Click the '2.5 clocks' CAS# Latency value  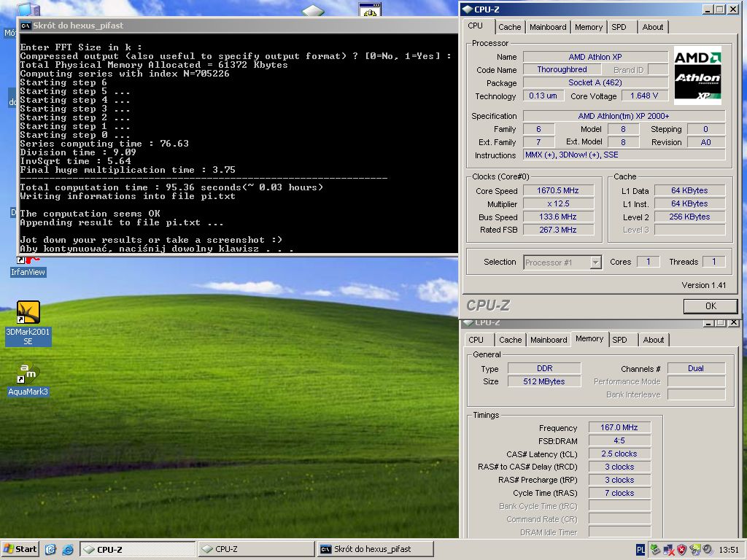(x=619, y=454)
